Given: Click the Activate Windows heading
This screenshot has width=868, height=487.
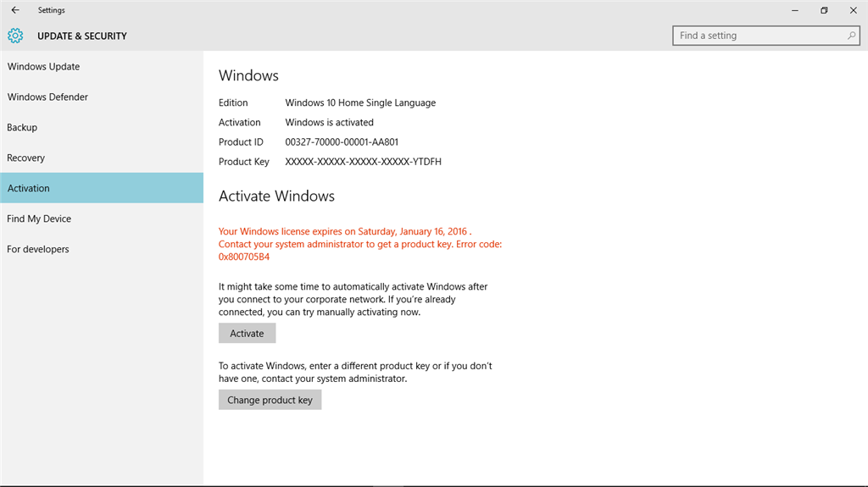Looking at the screenshot, I should (x=276, y=196).
